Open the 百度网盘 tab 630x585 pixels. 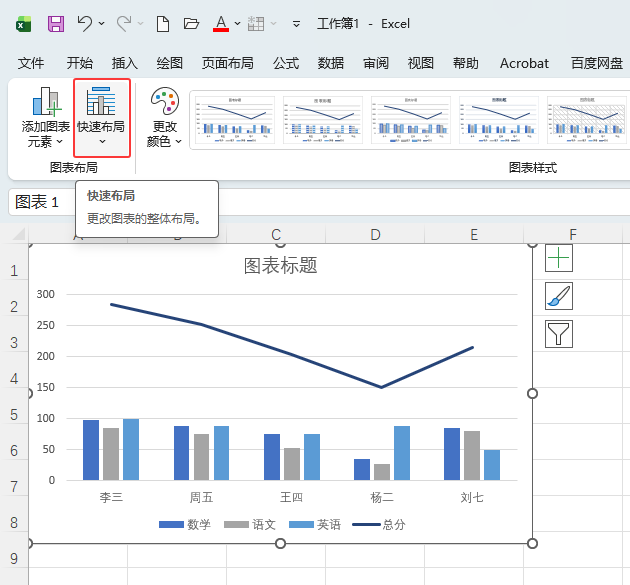coord(597,63)
